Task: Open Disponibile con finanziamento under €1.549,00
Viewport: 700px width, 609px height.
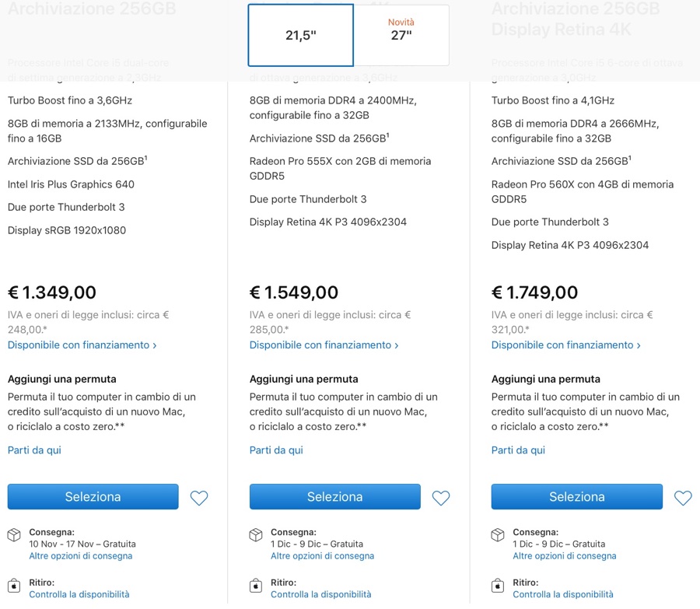Action: point(324,345)
